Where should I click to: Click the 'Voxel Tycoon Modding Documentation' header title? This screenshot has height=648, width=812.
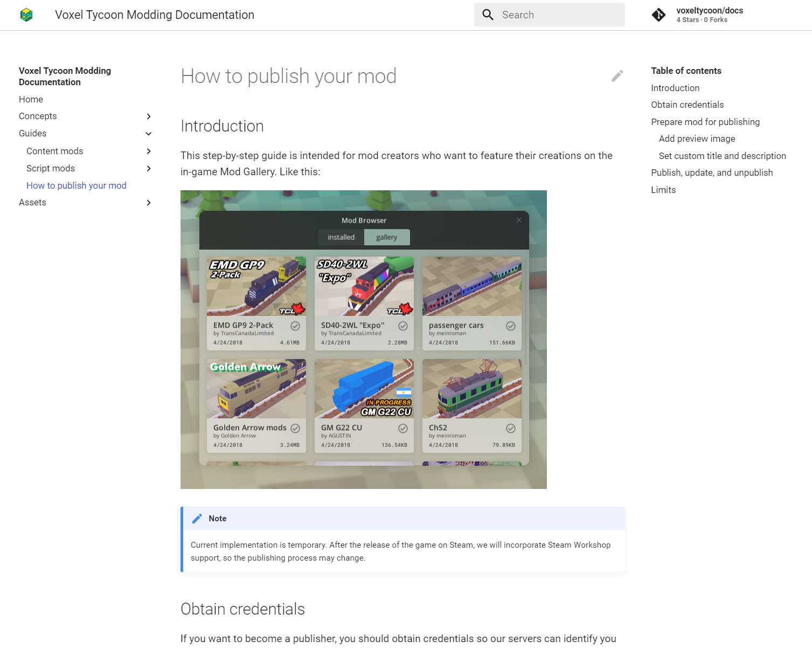155,15
